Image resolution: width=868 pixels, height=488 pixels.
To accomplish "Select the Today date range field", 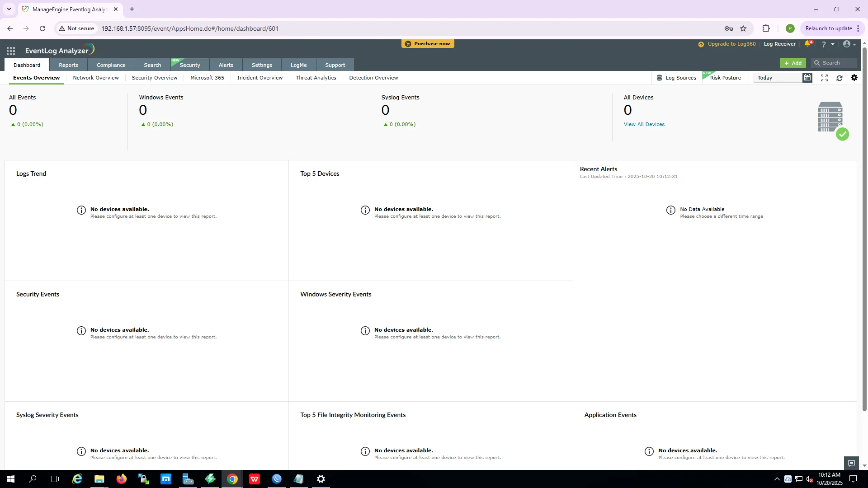I will tap(778, 78).
